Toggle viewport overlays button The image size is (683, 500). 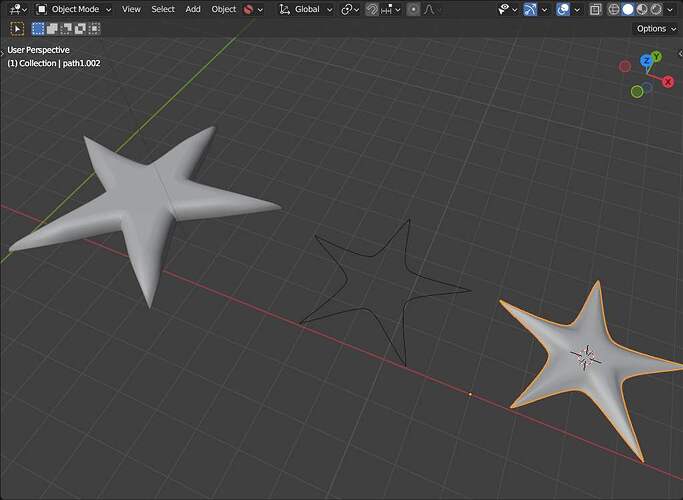[x=563, y=9]
